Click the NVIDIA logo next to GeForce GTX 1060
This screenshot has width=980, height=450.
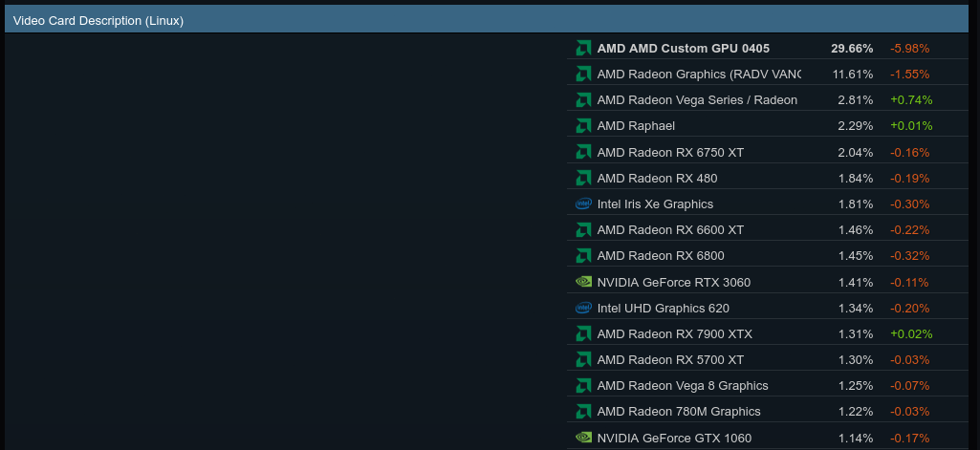tap(583, 438)
